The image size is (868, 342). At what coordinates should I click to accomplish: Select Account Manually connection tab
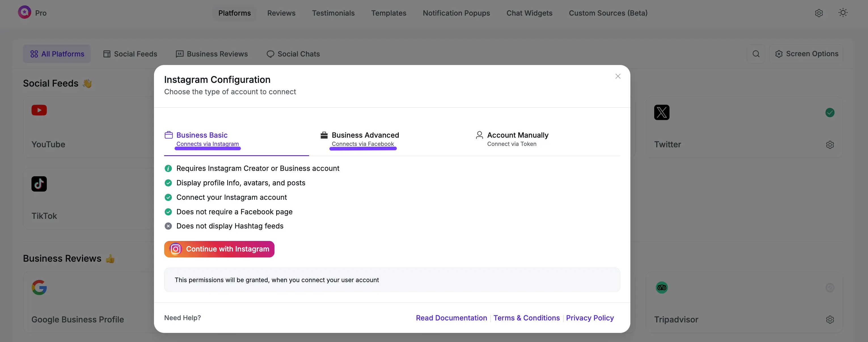coord(517,139)
